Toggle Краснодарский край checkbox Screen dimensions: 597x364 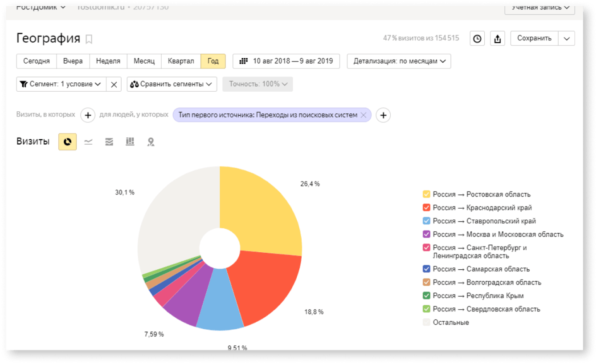click(x=426, y=207)
